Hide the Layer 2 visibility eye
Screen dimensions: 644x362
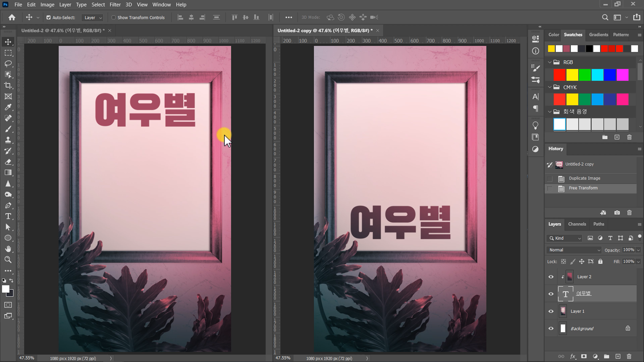pyautogui.click(x=551, y=277)
